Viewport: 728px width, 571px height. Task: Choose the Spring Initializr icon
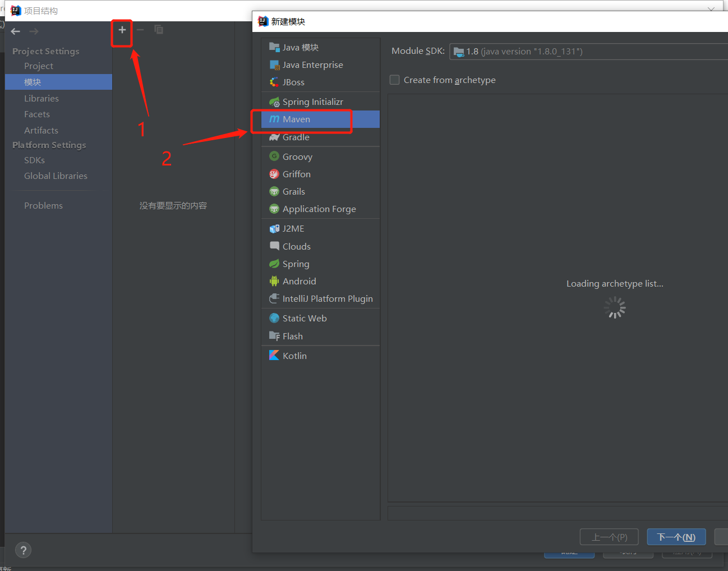[x=274, y=102]
